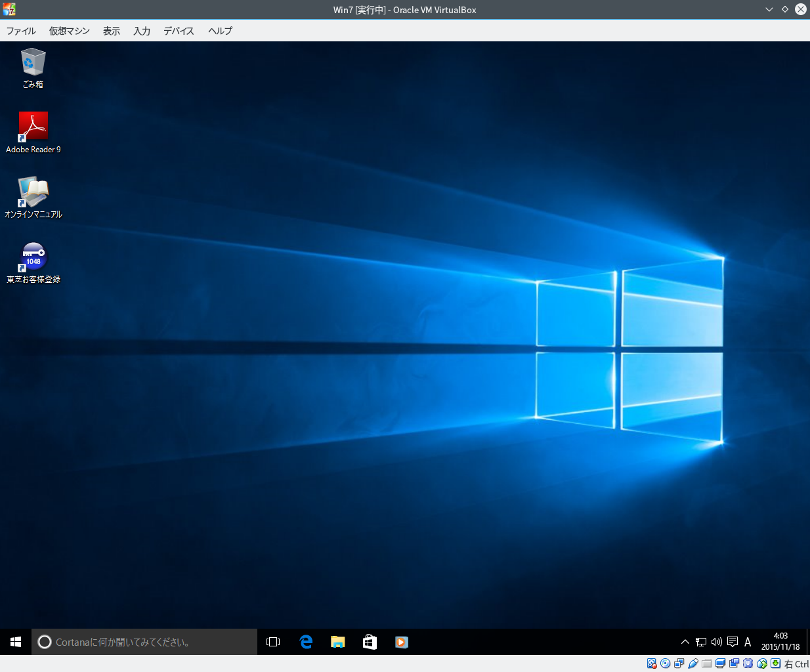
Task: Open the Windows Store taskbar icon
Action: pyautogui.click(x=370, y=642)
